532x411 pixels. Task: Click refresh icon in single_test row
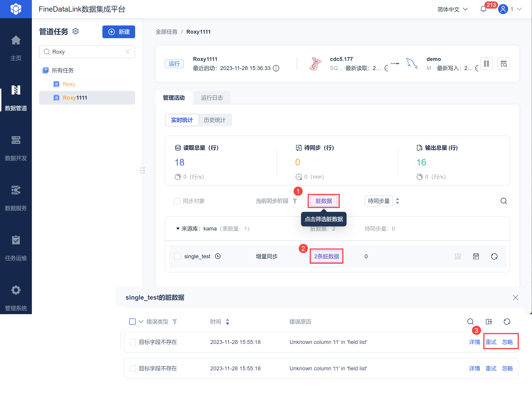494,256
